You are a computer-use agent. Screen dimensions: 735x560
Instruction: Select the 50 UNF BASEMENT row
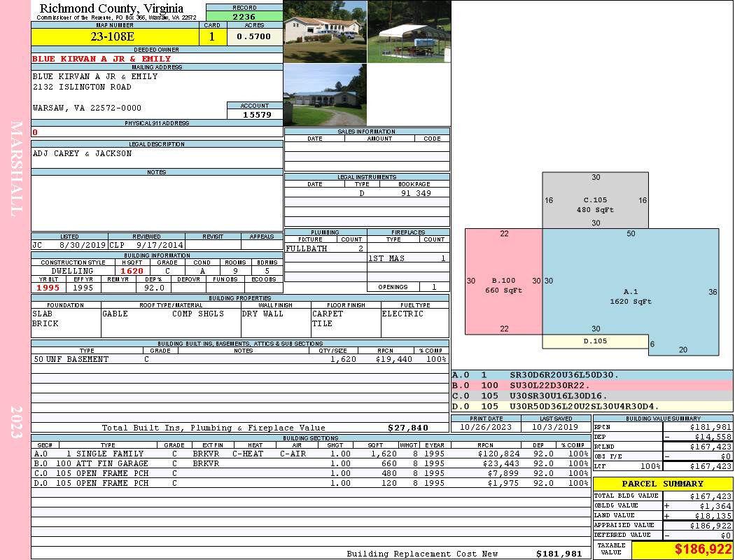click(240, 359)
